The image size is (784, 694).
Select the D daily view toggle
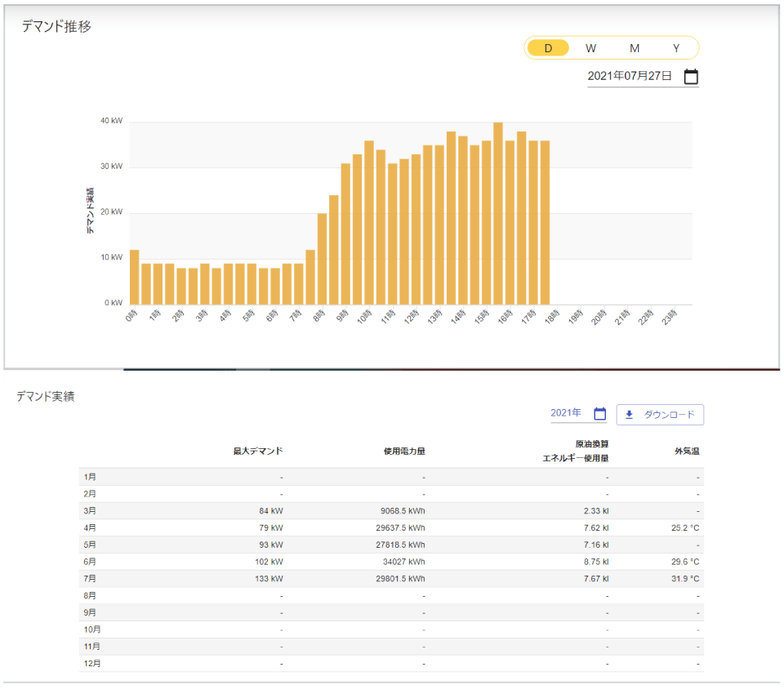pyautogui.click(x=548, y=48)
